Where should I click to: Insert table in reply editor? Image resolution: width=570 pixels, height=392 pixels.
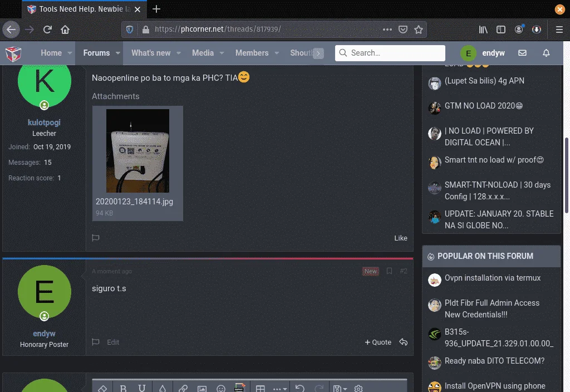pos(261,388)
